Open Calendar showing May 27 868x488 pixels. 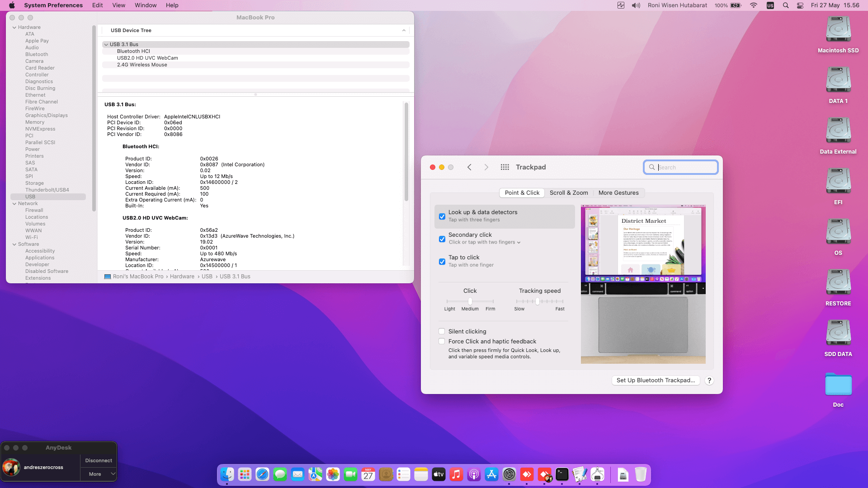tap(368, 474)
